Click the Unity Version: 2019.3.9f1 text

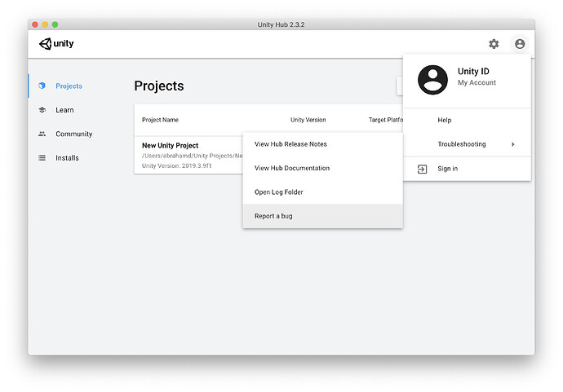(x=177, y=165)
